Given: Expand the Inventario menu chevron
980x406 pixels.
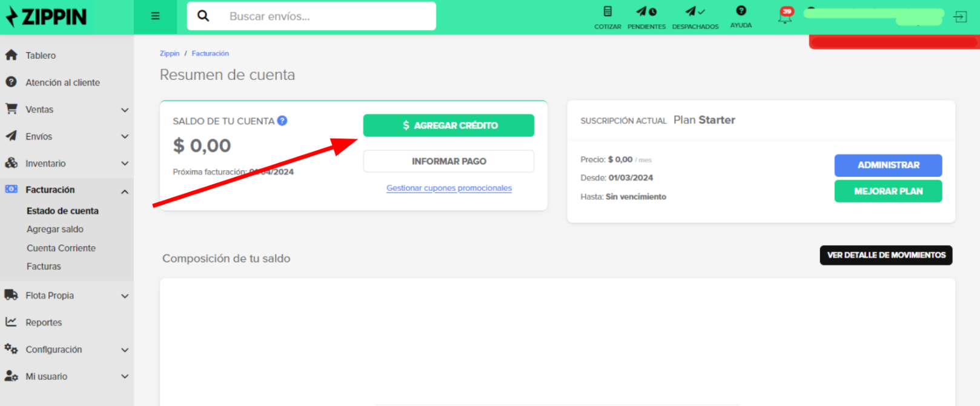Looking at the screenshot, I should pos(125,164).
